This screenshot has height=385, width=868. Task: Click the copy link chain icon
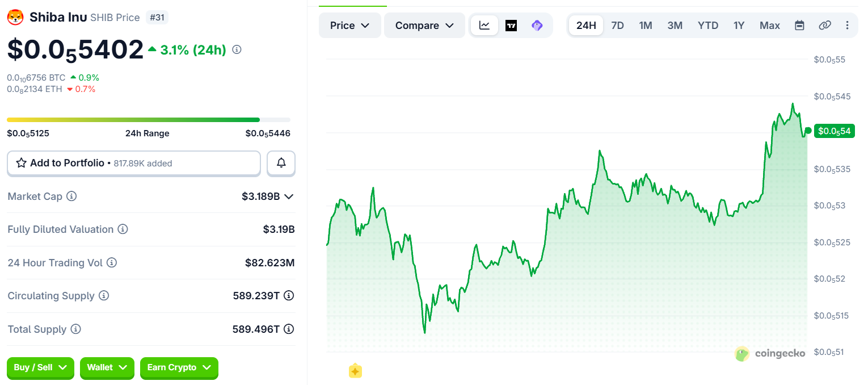pyautogui.click(x=825, y=26)
